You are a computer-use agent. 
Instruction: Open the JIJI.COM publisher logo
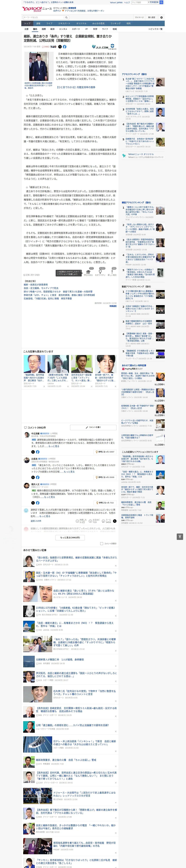pyautogui.click(x=100, y=47)
